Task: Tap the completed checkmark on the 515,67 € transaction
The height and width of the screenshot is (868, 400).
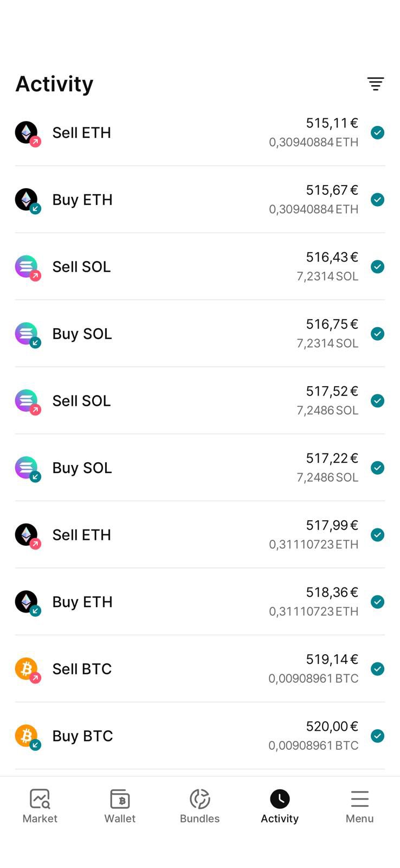Action: point(378,200)
